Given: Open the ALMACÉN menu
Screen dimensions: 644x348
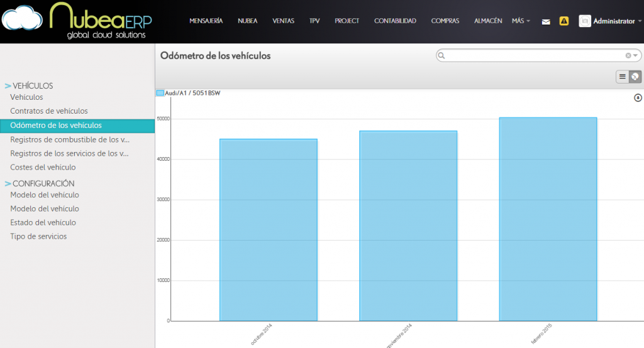Looking at the screenshot, I should tap(488, 21).
